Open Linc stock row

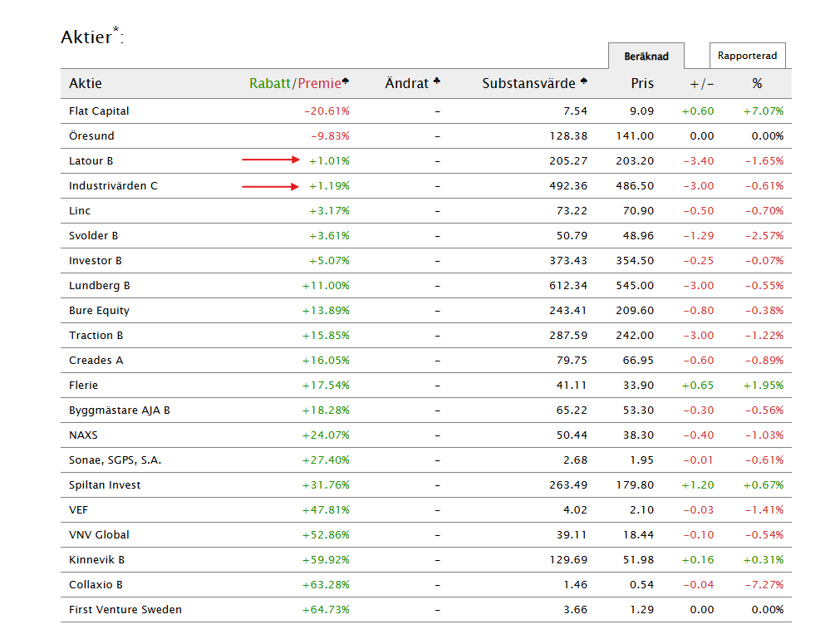pyautogui.click(x=426, y=210)
